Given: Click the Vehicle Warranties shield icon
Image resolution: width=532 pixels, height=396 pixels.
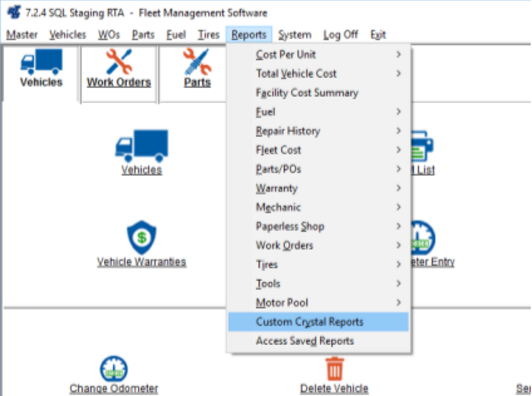Looking at the screenshot, I should (141, 238).
